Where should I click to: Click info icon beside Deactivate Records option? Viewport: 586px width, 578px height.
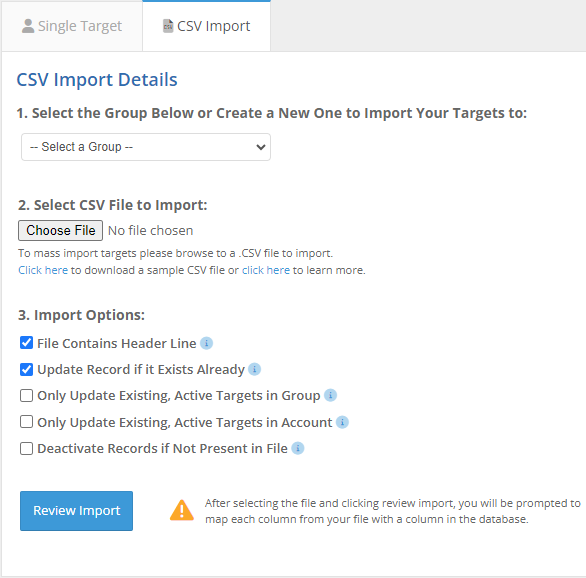tap(298, 448)
